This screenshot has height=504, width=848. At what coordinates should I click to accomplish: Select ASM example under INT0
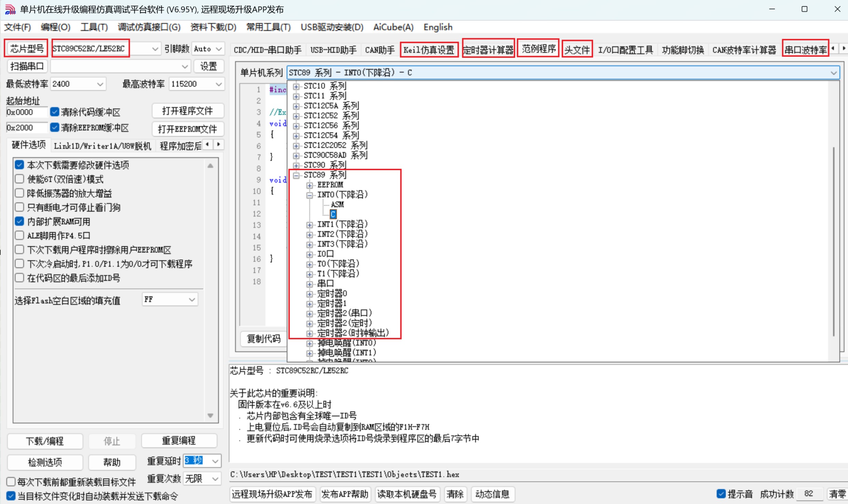337,205
